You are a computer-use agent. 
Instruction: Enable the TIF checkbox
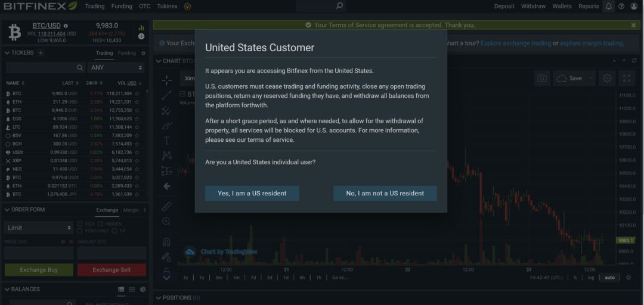[114, 231]
